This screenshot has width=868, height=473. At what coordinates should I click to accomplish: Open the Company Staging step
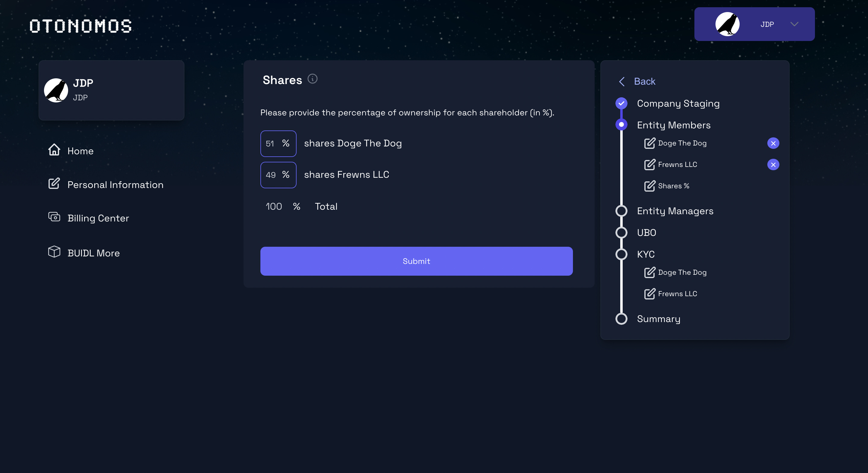click(678, 103)
